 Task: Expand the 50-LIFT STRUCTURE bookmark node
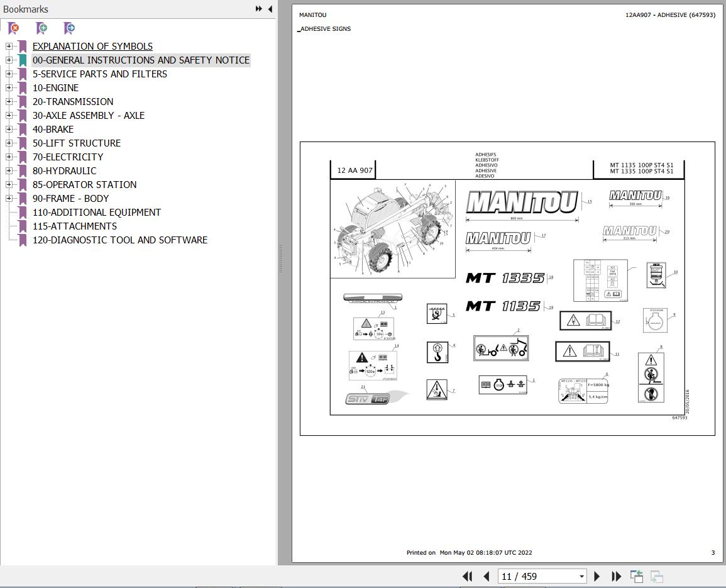click(x=9, y=143)
